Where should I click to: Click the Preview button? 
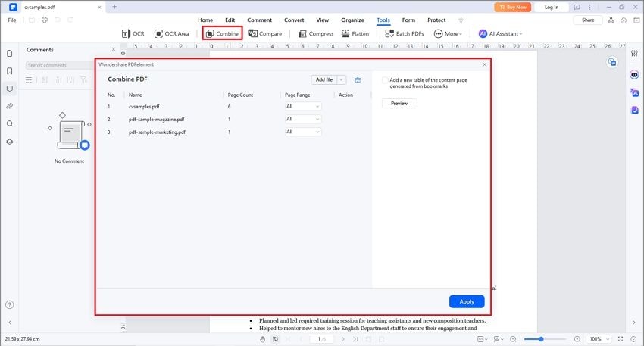[x=399, y=104]
